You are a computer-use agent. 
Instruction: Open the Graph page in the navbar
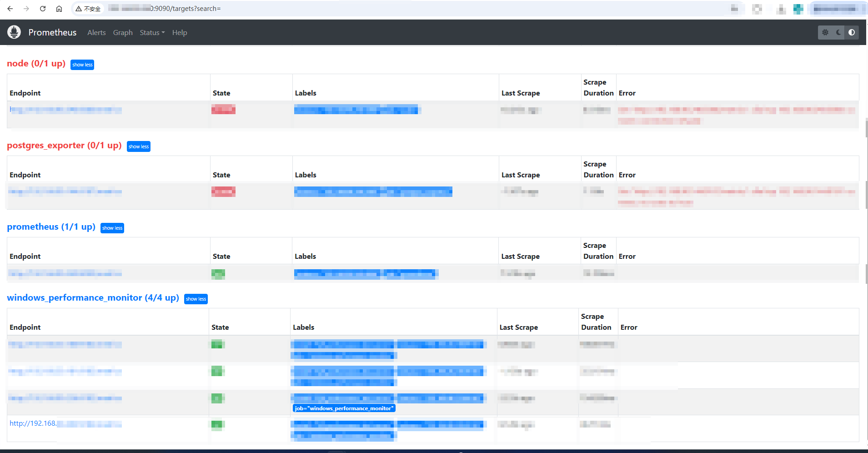click(x=123, y=33)
